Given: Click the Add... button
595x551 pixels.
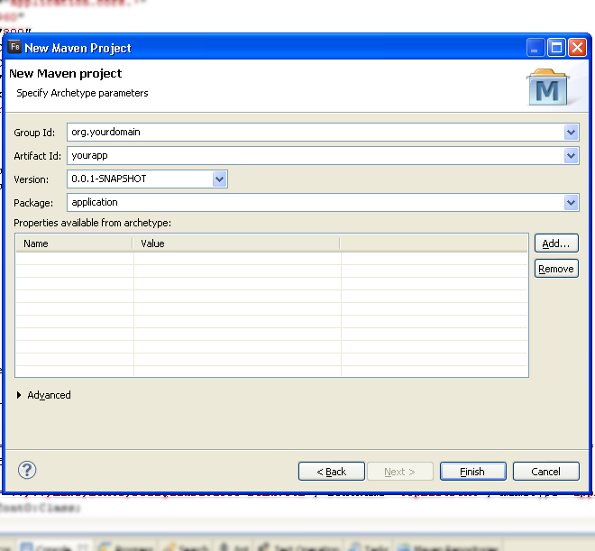Looking at the screenshot, I should point(556,243).
